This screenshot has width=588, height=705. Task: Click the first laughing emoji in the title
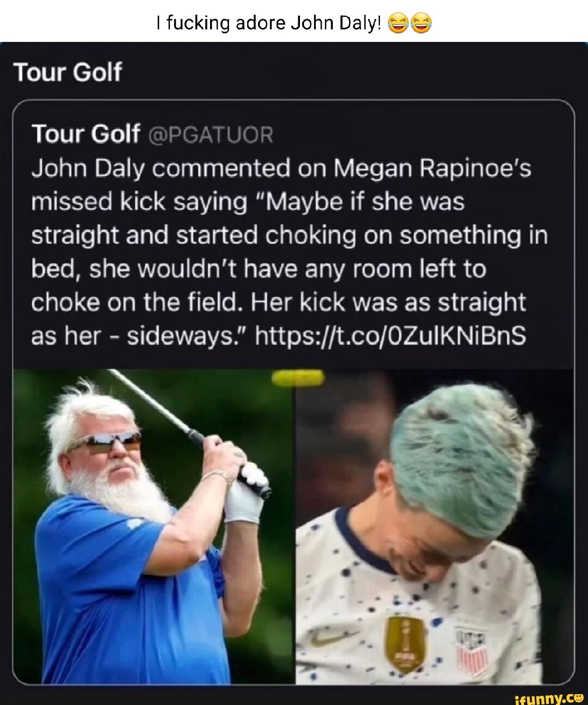[397, 23]
